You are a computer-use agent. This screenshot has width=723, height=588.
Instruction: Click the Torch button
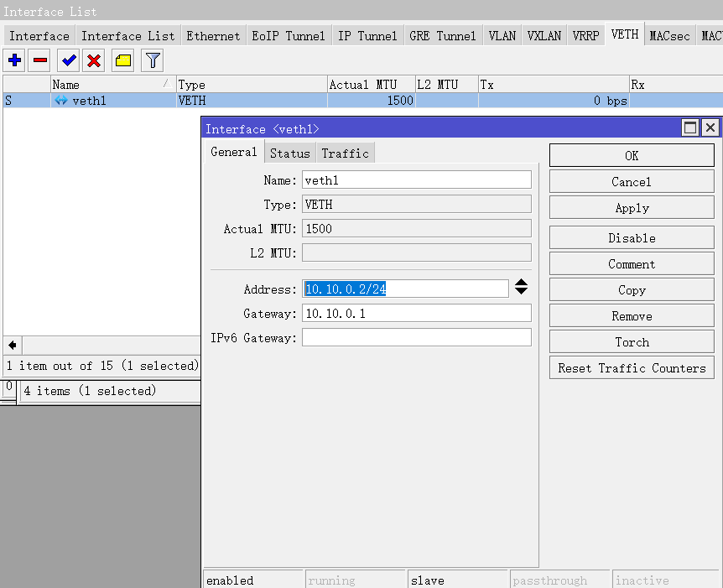[632, 341]
